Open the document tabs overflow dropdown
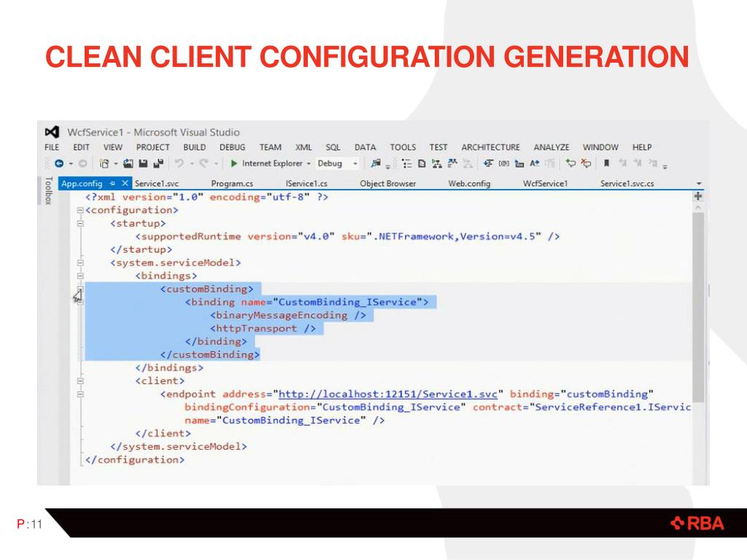 (x=699, y=183)
